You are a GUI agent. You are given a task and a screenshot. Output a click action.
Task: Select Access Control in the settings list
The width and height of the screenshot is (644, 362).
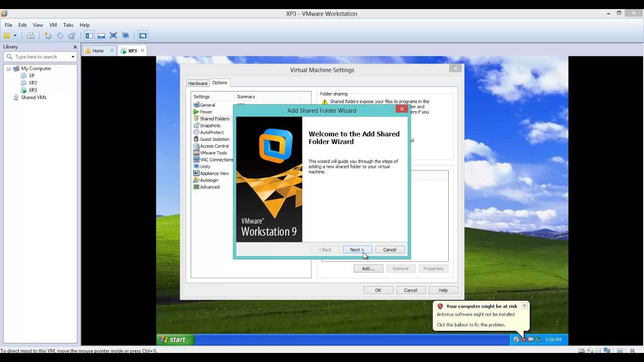tap(214, 146)
